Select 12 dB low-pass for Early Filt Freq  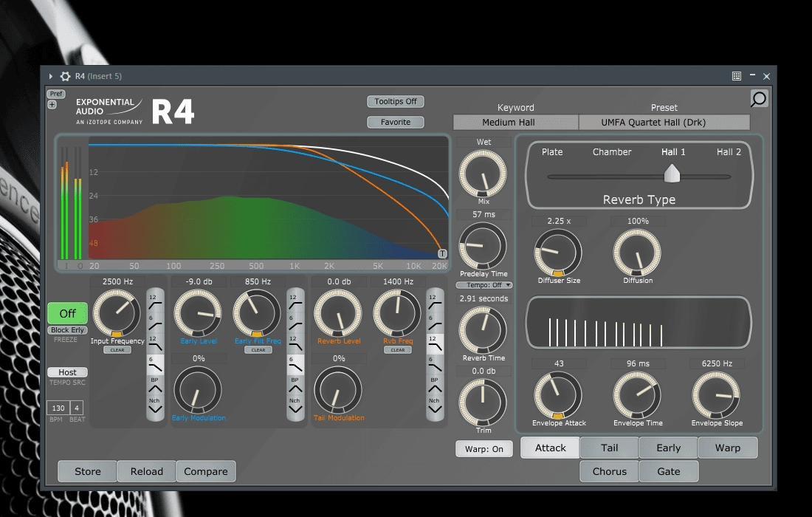pyautogui.click(x=295, y=343)
